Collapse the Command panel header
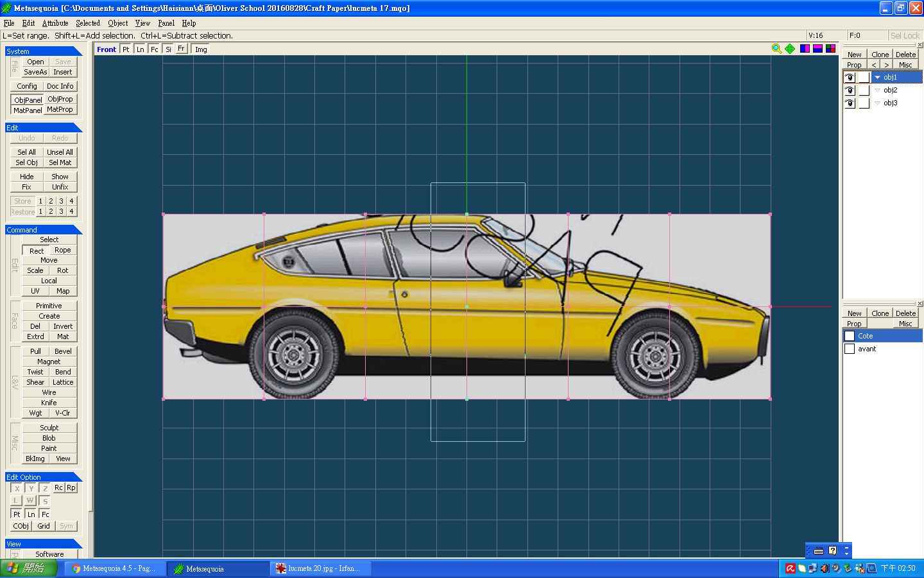924x578 pixels. tap(44, 229)
